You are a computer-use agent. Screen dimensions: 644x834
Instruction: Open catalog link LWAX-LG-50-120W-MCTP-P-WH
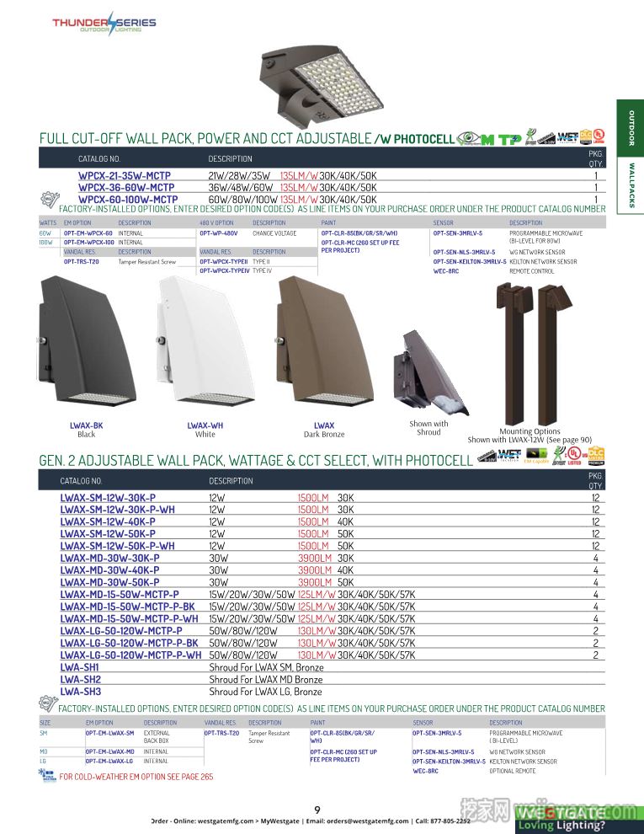tap(130, 655)
